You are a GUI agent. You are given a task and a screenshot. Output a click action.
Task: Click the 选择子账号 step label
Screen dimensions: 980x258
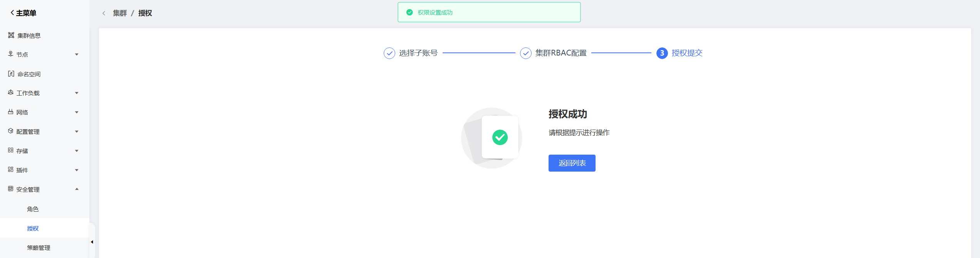click(x=418, y=53)
